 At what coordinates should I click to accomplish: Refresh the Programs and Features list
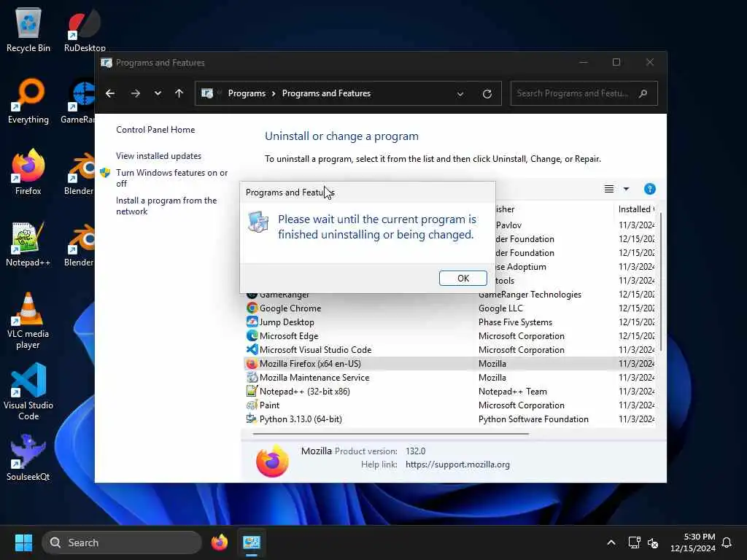pyautogui.click(x=487, y=93)
